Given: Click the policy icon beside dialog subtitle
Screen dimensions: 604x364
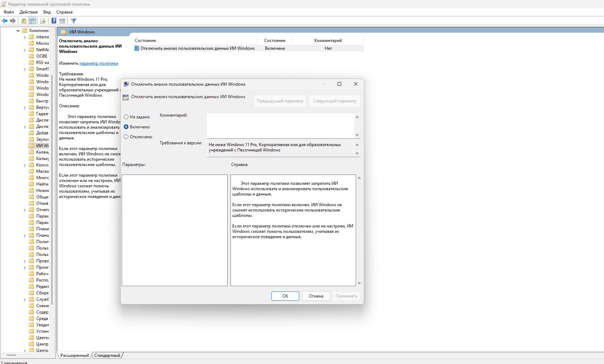Looking at the screenshot, I should click(x=126, y=97).
